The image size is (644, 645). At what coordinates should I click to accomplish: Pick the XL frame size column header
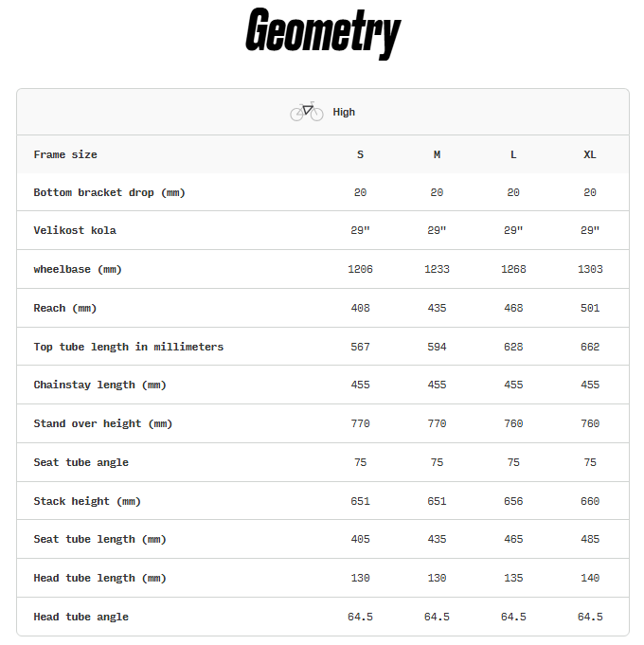pos(590,154)
